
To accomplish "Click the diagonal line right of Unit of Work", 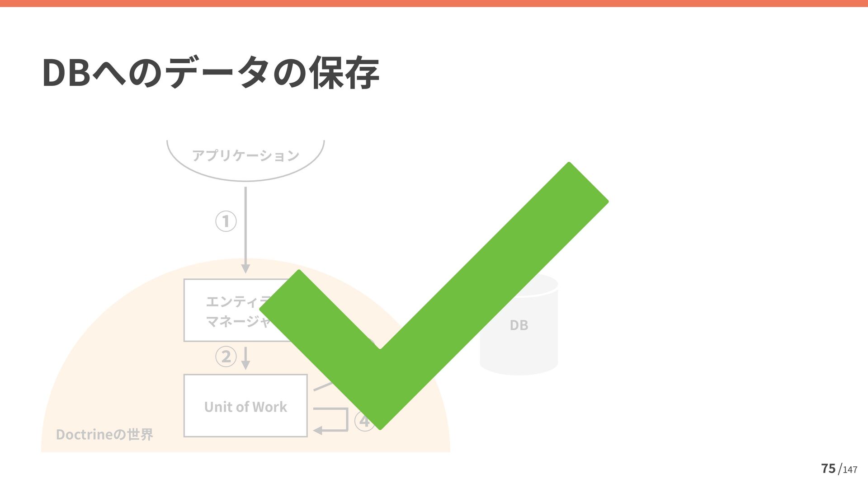I will [x=323, y=387].
